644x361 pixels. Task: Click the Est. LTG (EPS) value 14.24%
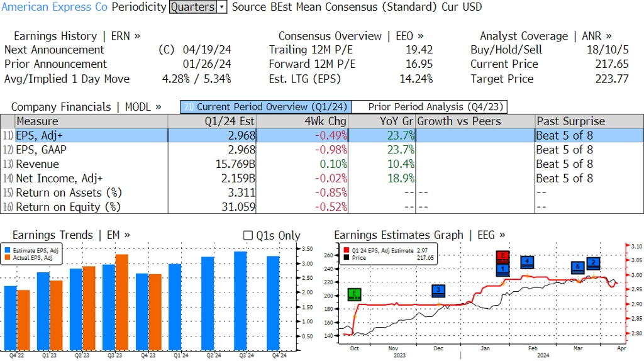(x=416, y=79)
